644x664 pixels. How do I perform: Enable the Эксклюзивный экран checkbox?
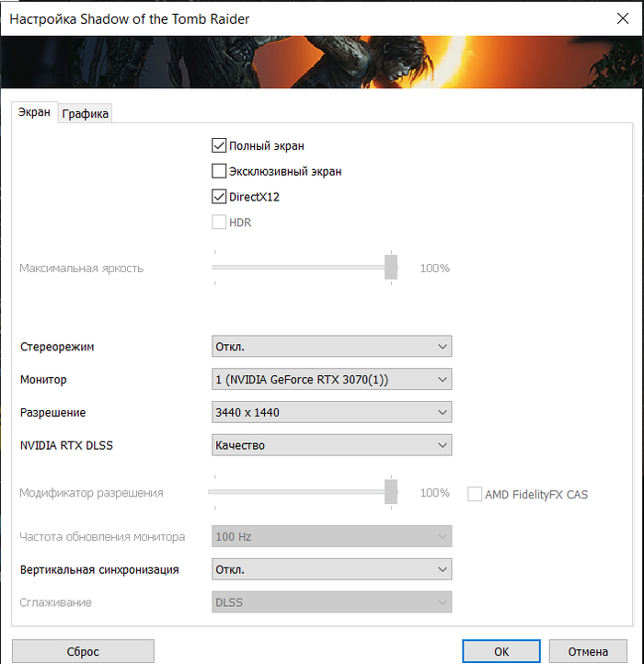click(219, 171)
